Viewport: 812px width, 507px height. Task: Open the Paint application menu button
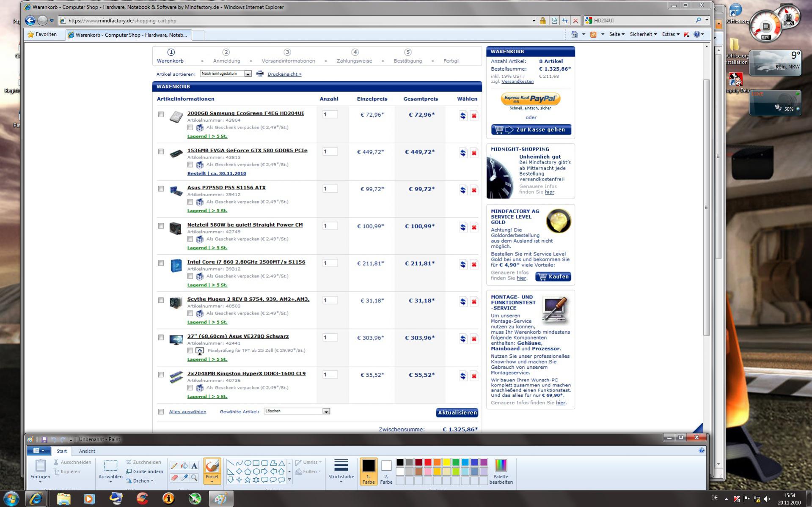[39, 451]
